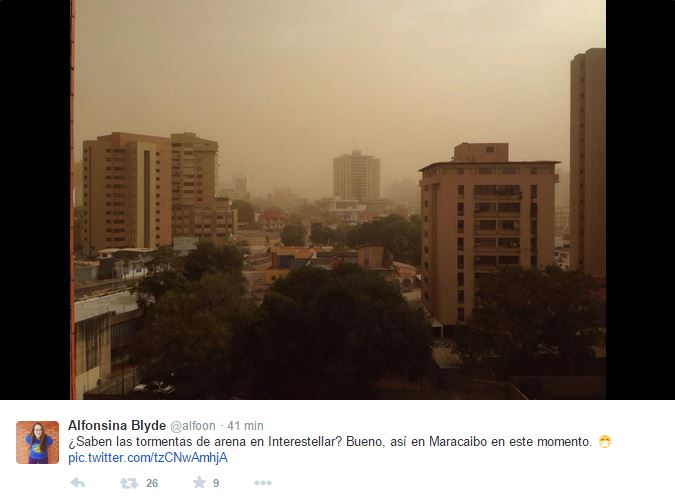675x501 pixels.
Task: Open the more options ellipsis menu
Action: tap(263, 483)
